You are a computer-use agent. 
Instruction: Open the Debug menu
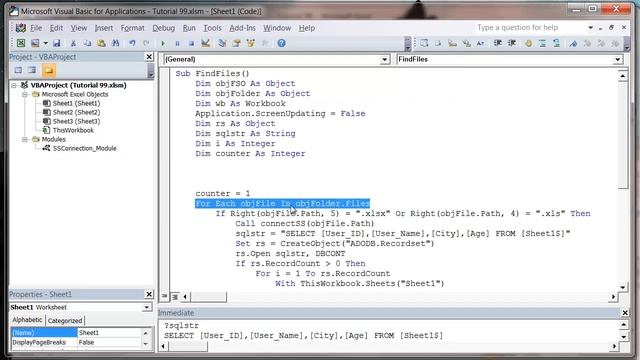[x=164, y=28]
